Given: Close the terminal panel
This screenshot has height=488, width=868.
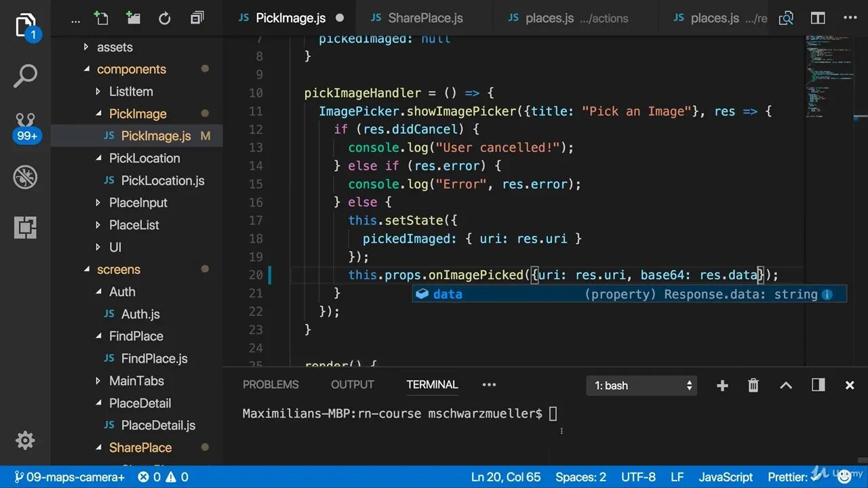Looking at the screenshot, I should click(x=850, y=385).
